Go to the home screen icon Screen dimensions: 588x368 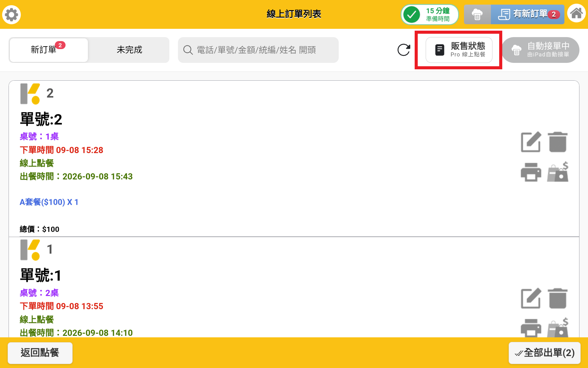coord(576,13)
